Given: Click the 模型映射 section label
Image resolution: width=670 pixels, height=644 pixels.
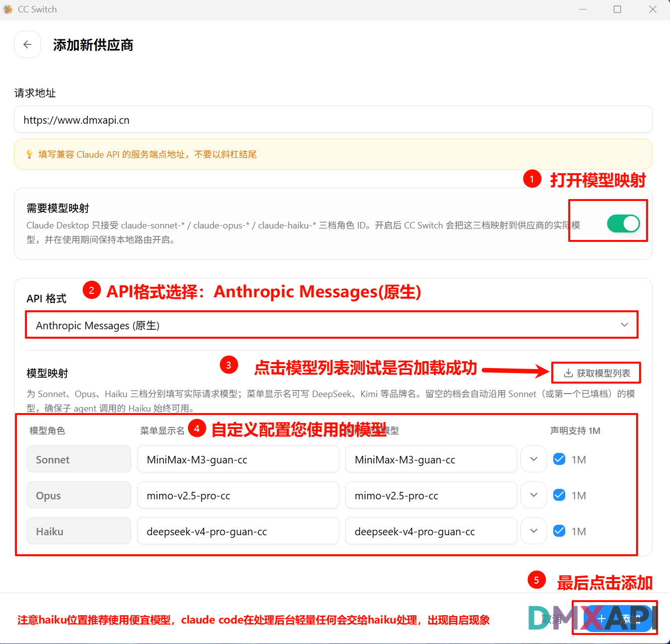Looking at the screenshot, I should tap(47, 373).
